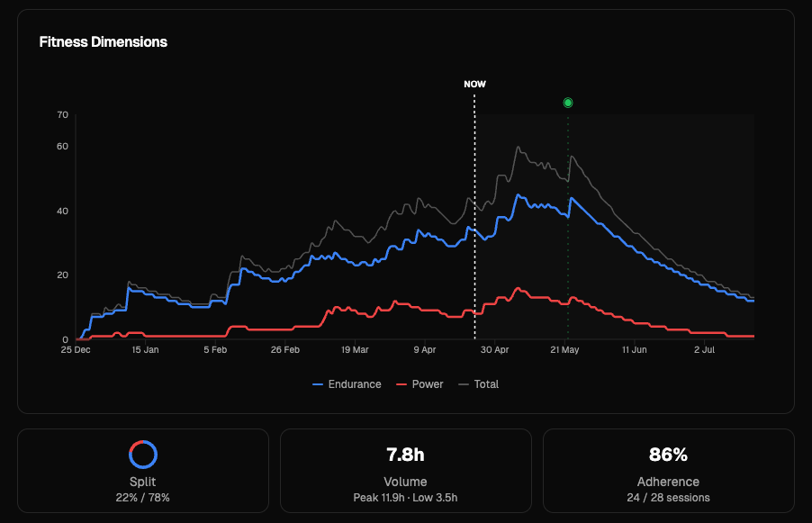Click the 21 May axis label
Viewport: 812px width, 523px height.
564,349
